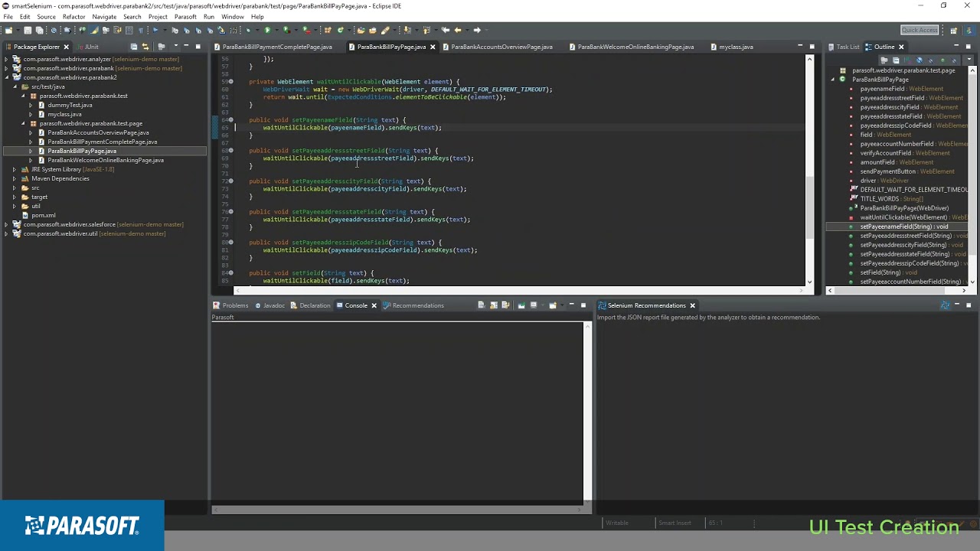The image size is (980, 551).
Task: Click the green Run button in toolbar
Action: tap(267, 30)
